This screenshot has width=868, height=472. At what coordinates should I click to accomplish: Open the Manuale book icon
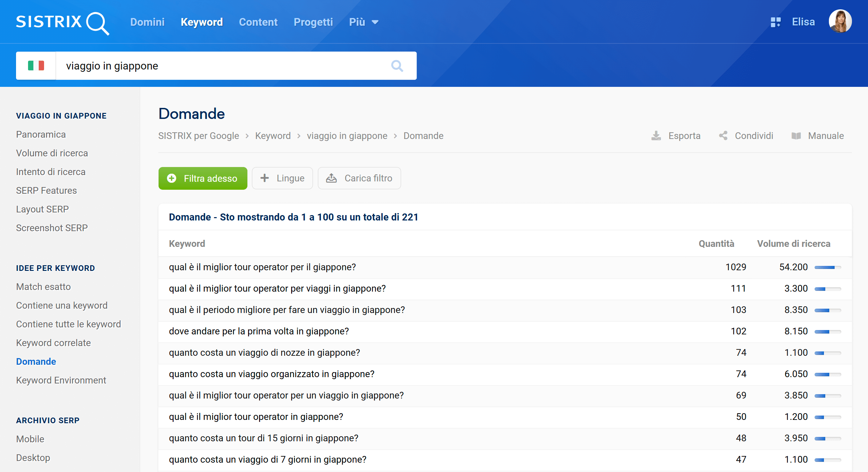[796, 136]
